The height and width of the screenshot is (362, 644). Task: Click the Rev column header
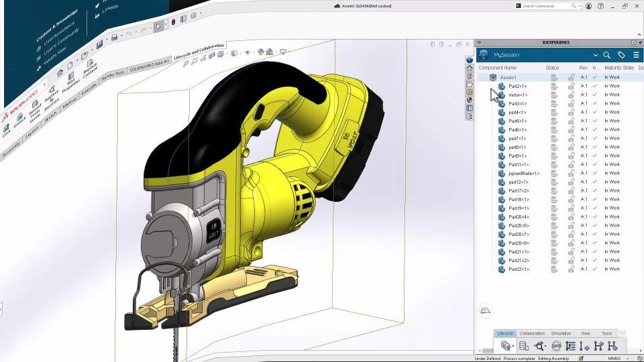(x=583, y=68)
